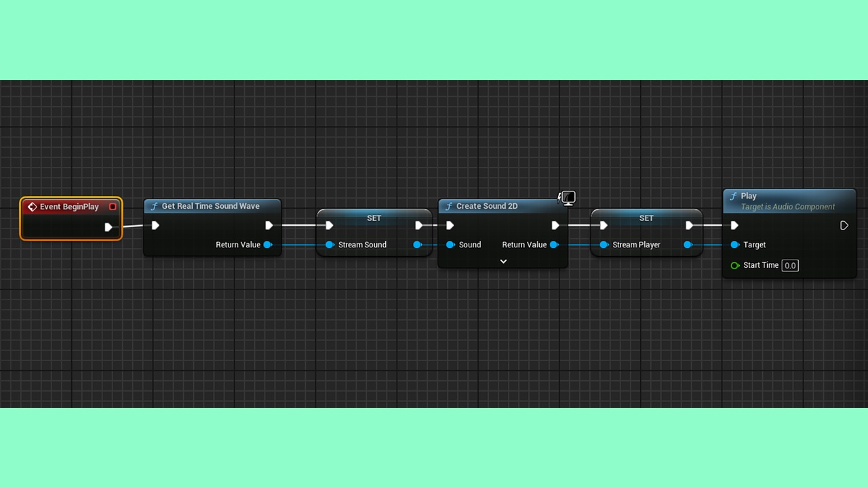Click the Stream Player output data pin

[688, 245]
